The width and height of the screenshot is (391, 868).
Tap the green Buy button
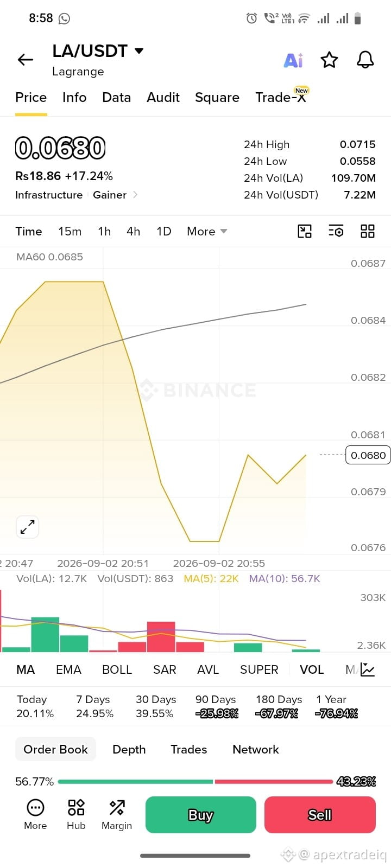(201, 815)
